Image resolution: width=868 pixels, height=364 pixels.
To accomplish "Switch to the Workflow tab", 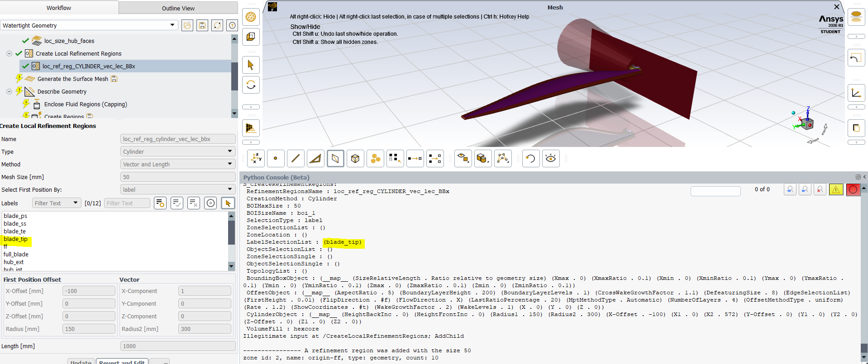I will coord(59,8).
